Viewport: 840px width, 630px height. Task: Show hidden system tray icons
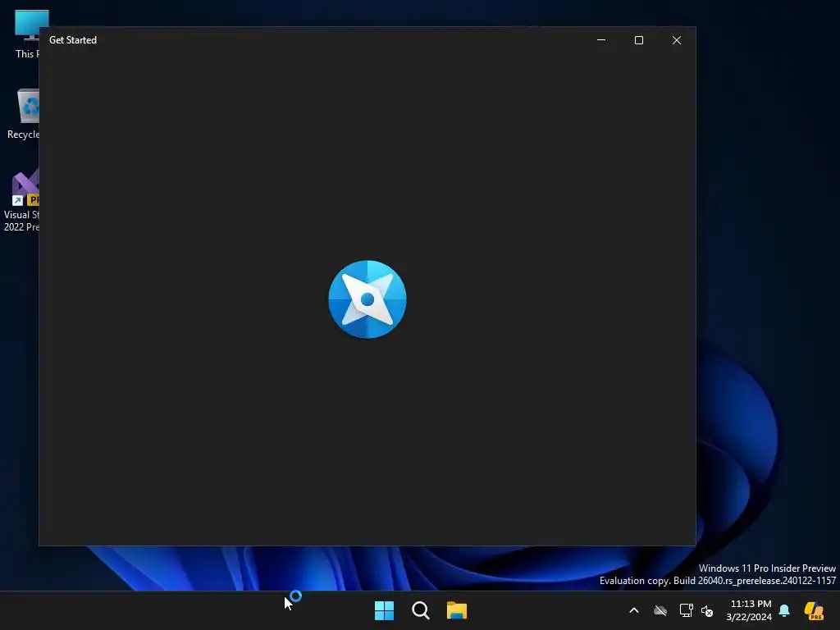click(634, 610)
